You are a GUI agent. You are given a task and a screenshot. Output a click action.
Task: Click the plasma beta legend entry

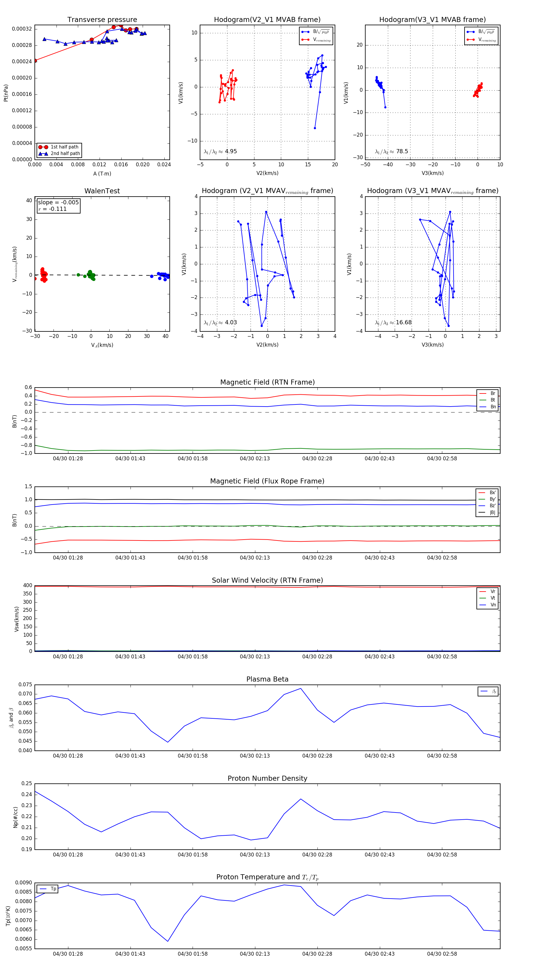tap(488, 691)
